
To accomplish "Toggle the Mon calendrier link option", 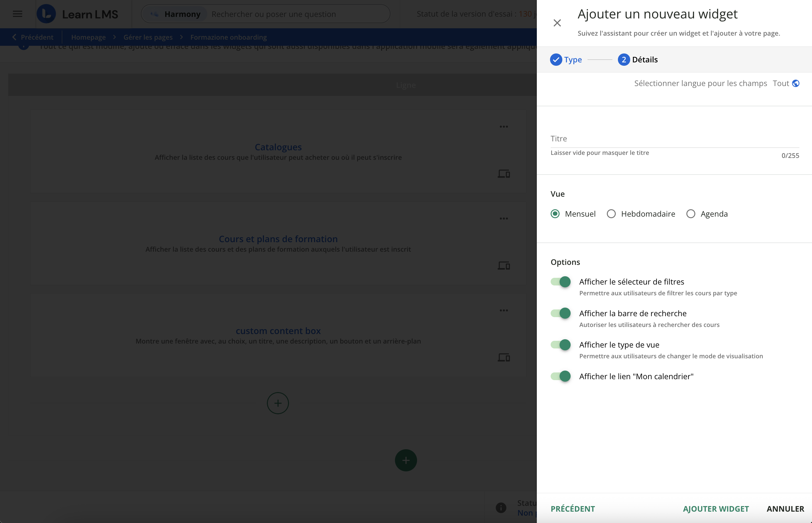I will point(560,376).
